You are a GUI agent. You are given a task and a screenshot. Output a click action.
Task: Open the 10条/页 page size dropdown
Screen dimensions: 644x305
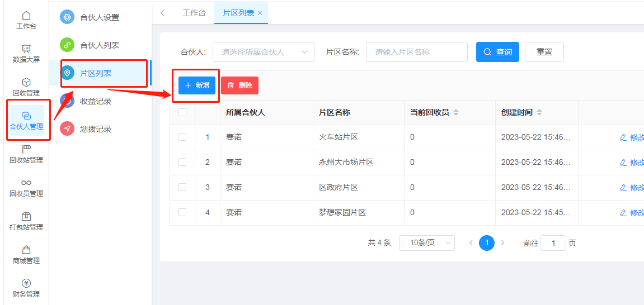(x=427, y=242)
